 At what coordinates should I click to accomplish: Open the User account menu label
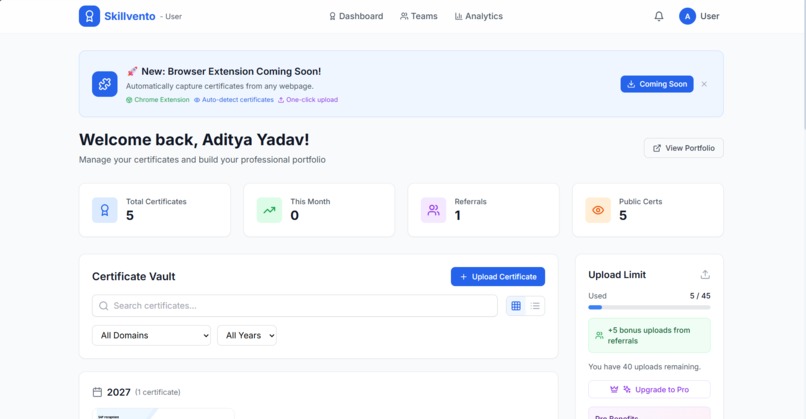[x=709, y=16]
